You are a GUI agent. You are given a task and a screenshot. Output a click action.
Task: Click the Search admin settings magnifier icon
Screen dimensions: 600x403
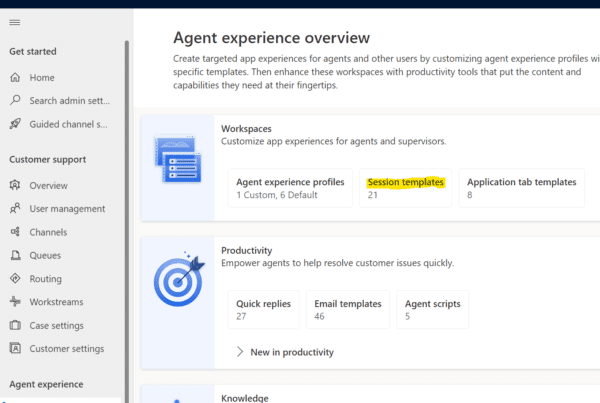click(x=15, y=100)
